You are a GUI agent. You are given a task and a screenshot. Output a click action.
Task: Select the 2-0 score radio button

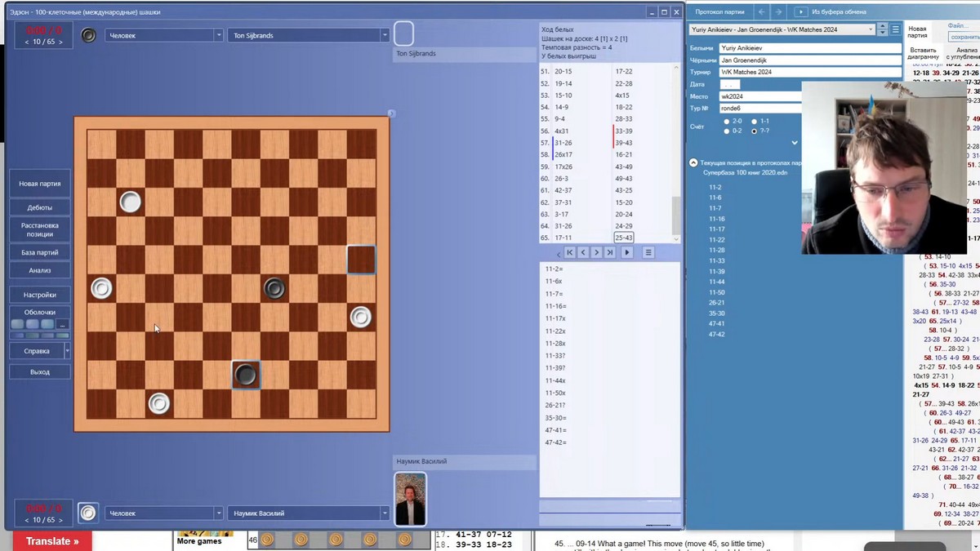pos(727,121)
